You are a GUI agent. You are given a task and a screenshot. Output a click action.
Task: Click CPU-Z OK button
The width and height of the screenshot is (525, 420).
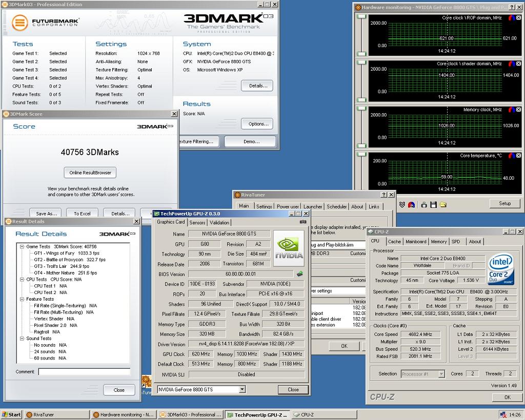507,397
